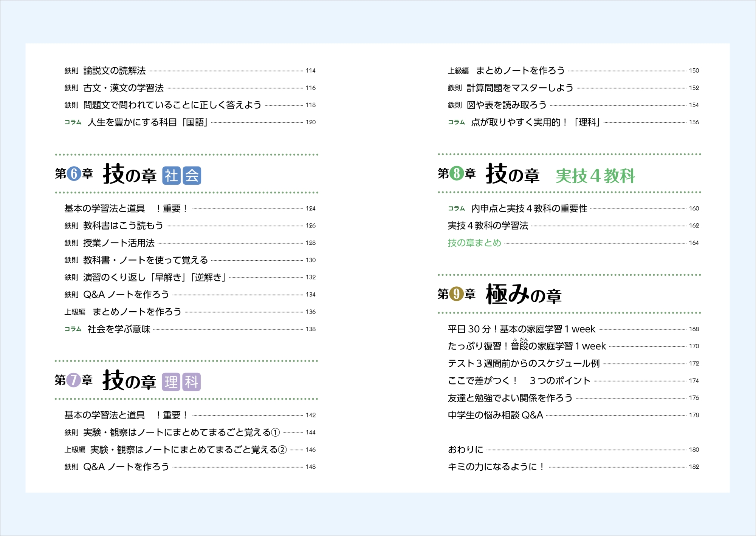This screenshot has height=536, width=756.
Task: Click the entry 教科書はこう読もう
Action: [123, 226]
